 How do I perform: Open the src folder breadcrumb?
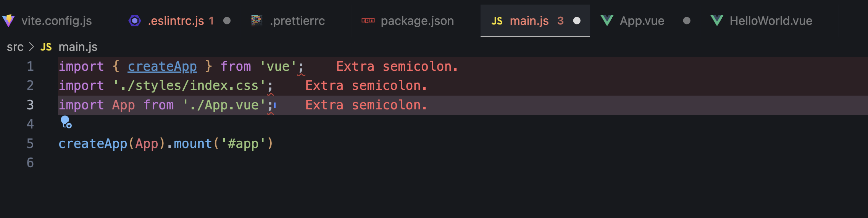pyautogui.click(x=15, y=47)
